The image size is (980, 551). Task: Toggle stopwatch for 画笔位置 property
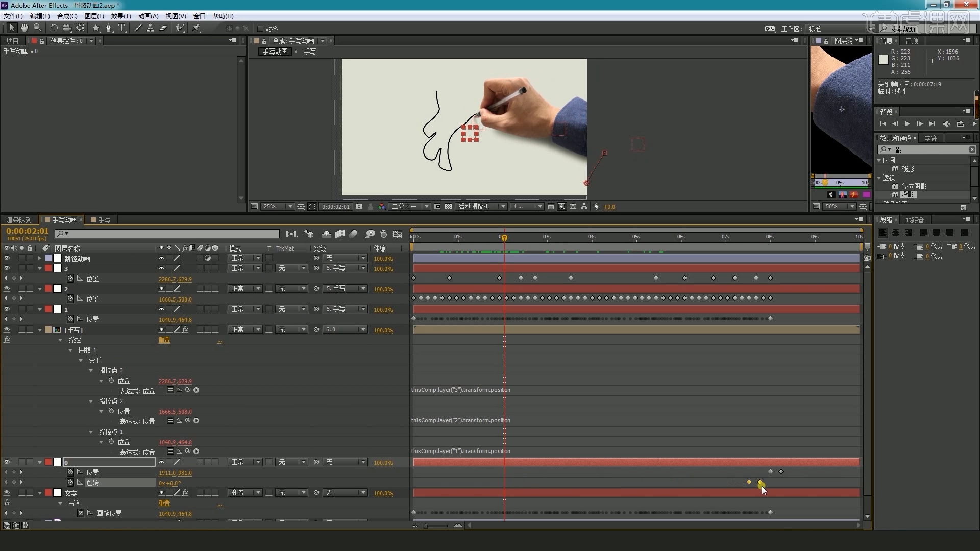pyautogui.click(x=81, y=513)
